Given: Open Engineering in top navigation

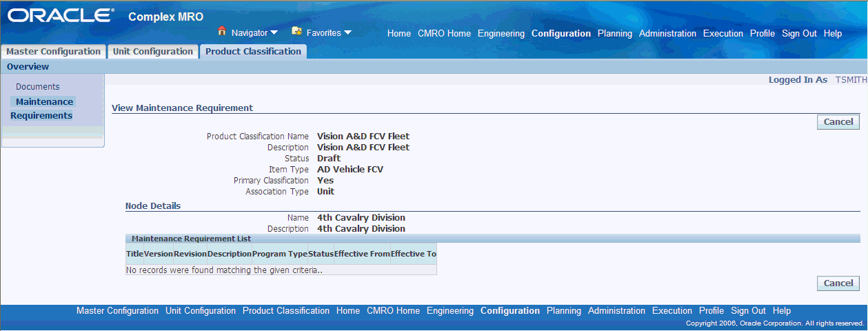Looking at the screenshot, I should coord(501,34).
